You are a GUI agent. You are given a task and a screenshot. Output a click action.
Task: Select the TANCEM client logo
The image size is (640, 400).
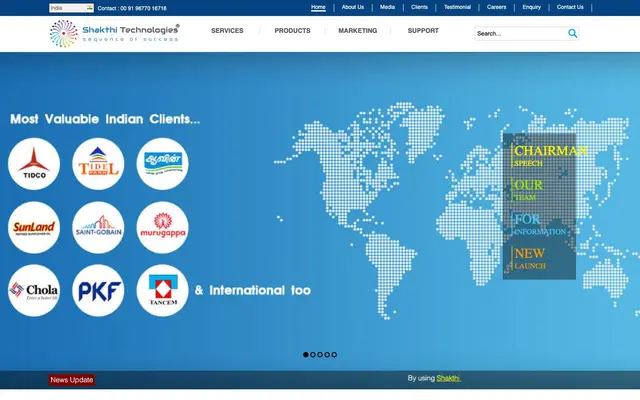(162, 290)
